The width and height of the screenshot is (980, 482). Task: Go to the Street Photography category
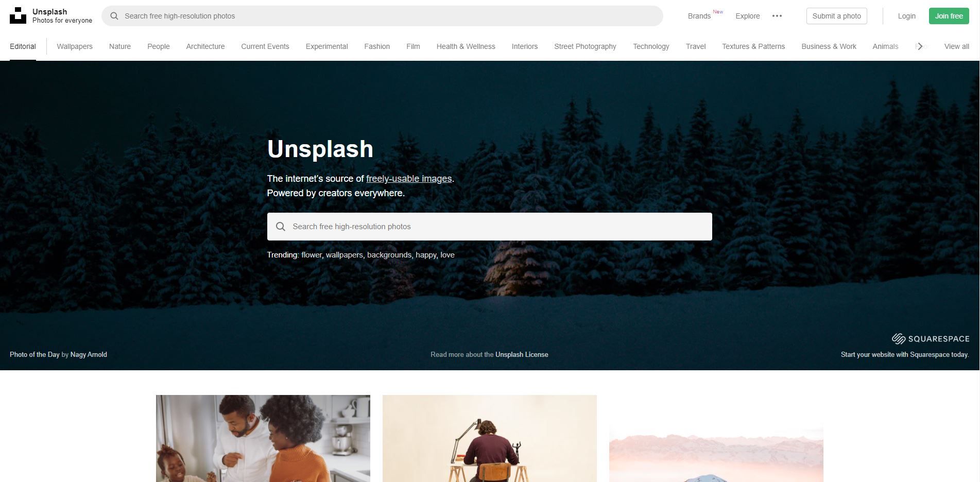[x=585, y=46]
